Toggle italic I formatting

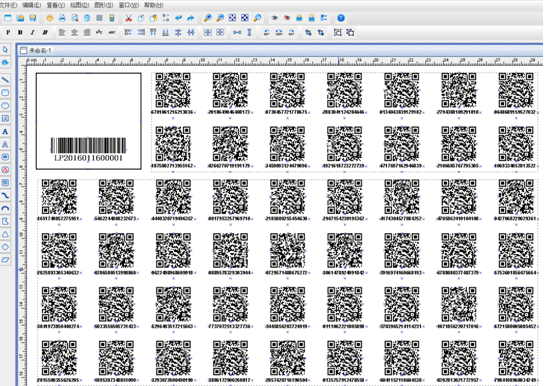(33, 32)
